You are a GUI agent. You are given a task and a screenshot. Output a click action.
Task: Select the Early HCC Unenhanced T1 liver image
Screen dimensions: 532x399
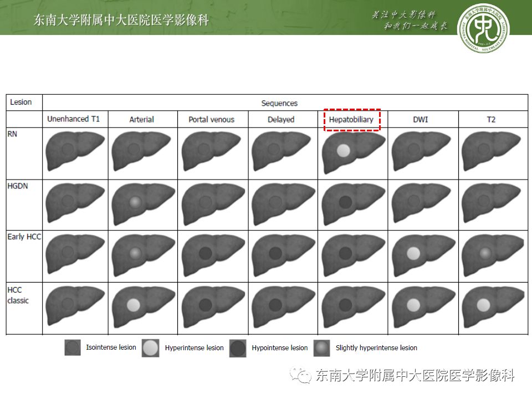coord(75,254)
